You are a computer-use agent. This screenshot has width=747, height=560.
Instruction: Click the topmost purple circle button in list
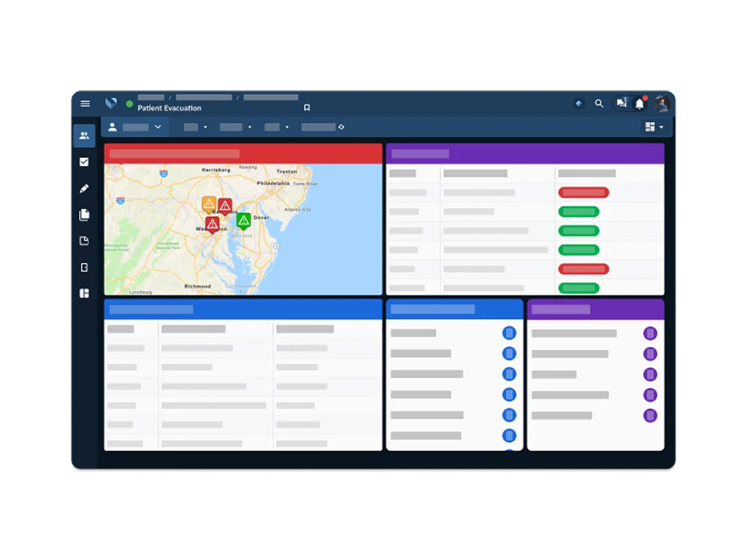pos(651,334)
